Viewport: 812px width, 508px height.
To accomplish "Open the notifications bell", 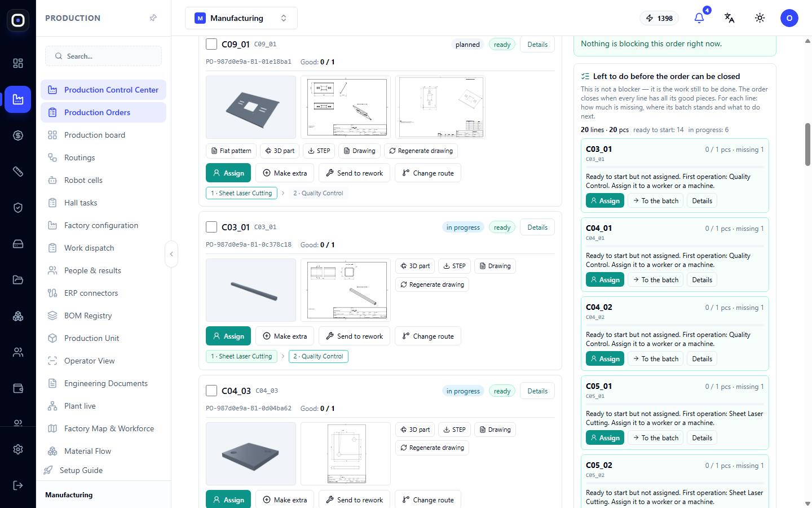I will [699, 18].
